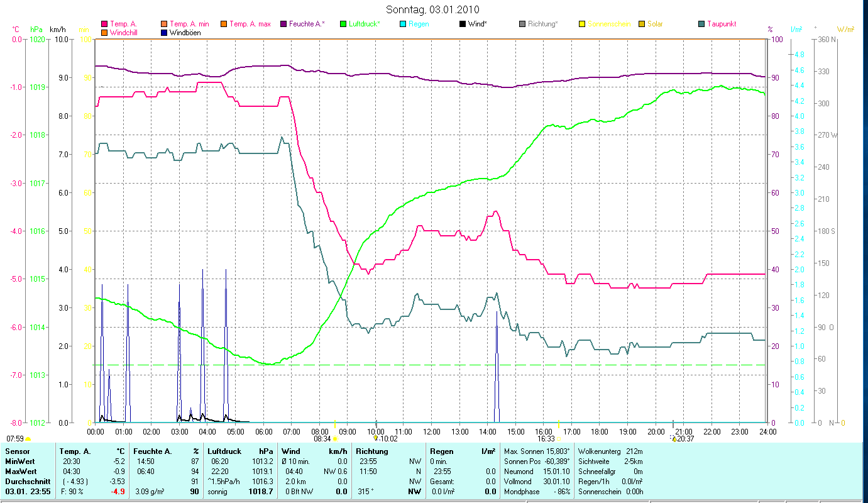Click the sunrise sun icon at 08:34

pos(335,439)
